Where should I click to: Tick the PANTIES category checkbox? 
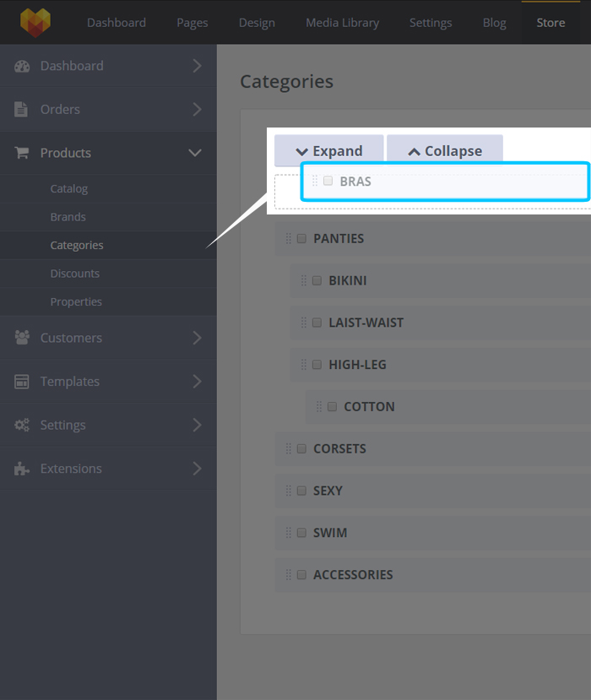[x=301, y=238]
